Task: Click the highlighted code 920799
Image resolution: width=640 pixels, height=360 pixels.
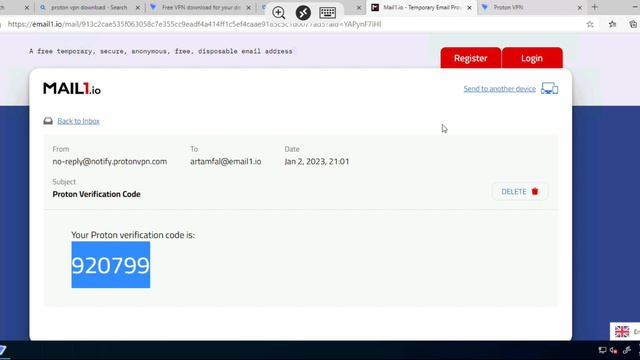Action: tap(111, 265)
